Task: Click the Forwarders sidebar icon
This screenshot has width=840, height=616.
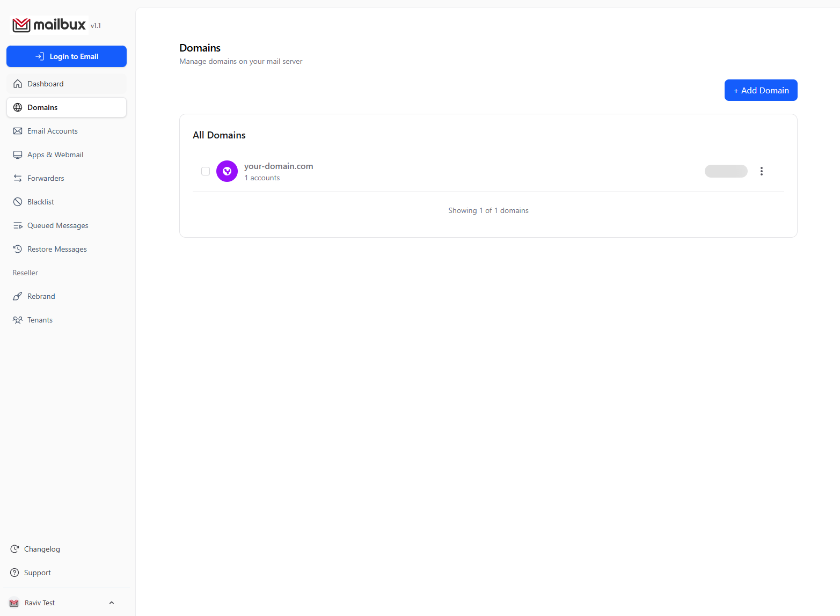Action: click(x=18, y=178)
